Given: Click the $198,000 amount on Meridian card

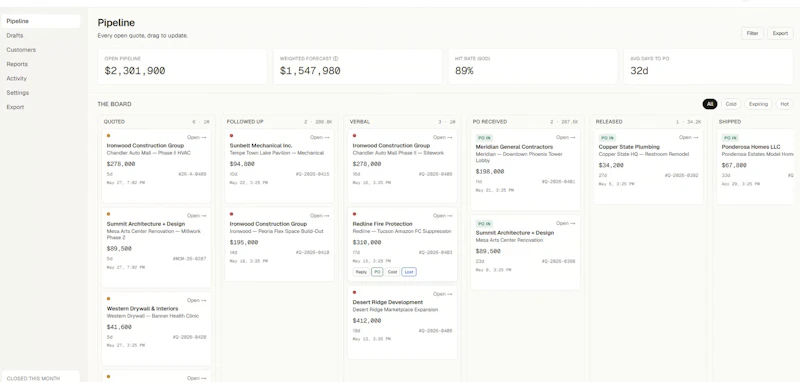Looking at the screenshot, I should click(490, 172).
